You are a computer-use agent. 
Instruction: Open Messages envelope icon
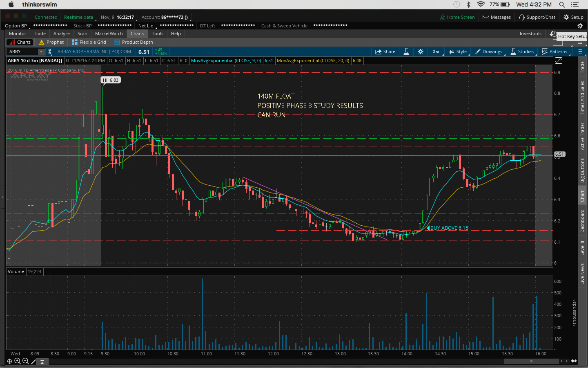[x=486, y=17]
